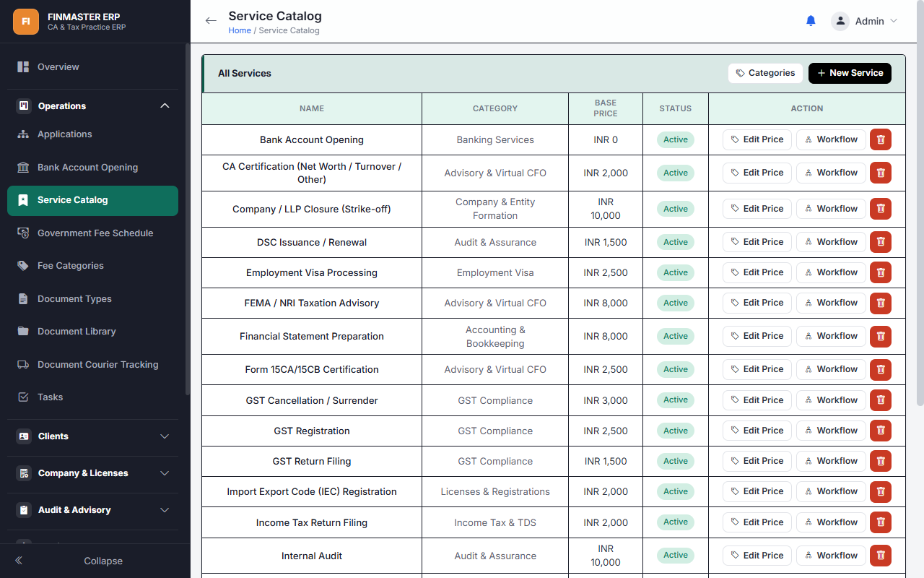Click the Admin user avatar icon
Image resolution: width=924 pixels, height=578 pixels.
[840, 21]
